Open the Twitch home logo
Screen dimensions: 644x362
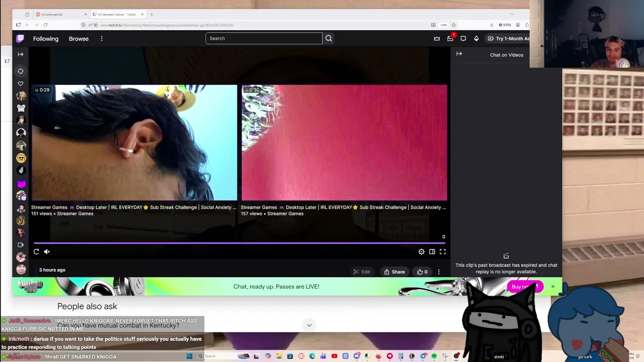click(20, 38)
